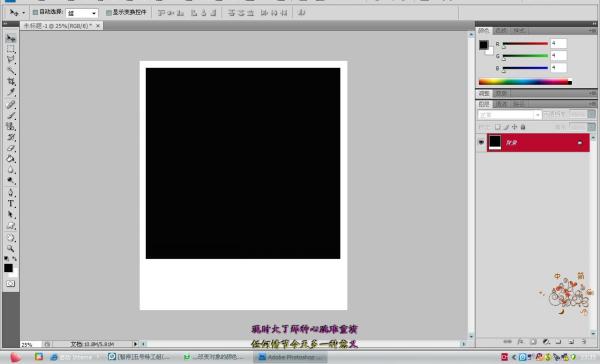Screen dimensions: 600x364
Task: Select the Eraser tool
Action: click(11, 148)
